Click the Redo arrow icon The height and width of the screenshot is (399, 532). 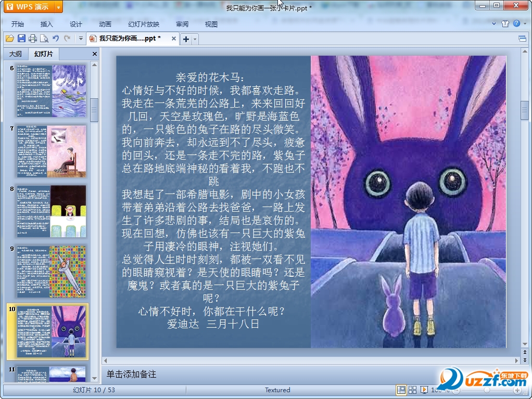(x=67, y=38)
